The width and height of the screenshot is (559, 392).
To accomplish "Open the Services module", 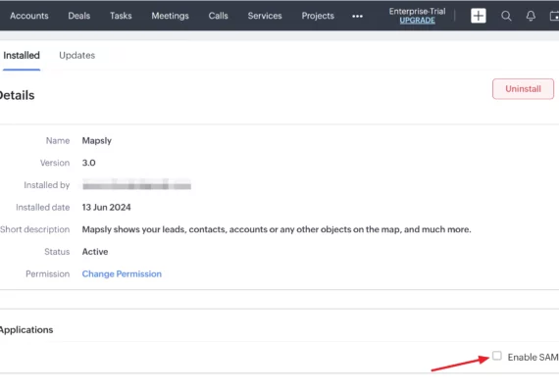I will pos(265,16).
